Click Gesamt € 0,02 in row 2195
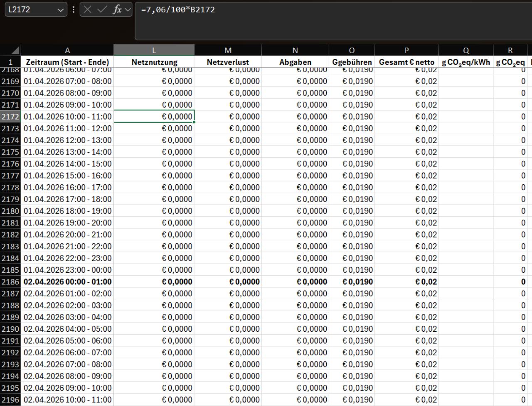The width and height of the screenshot is (532, 406). pyautogui.click(x=406, y=388)
